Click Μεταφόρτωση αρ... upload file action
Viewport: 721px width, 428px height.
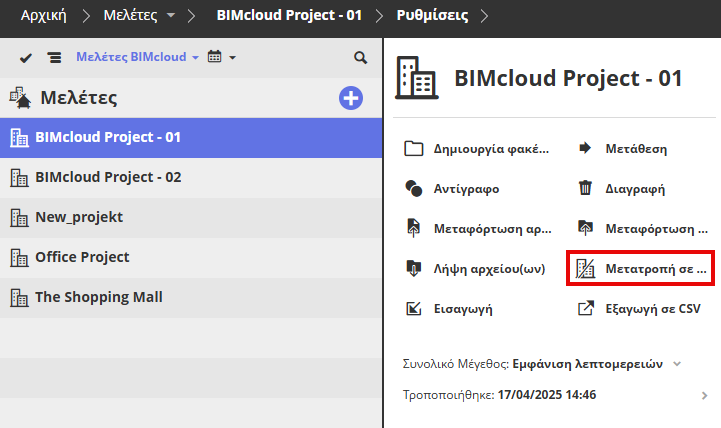pos(478,229)
